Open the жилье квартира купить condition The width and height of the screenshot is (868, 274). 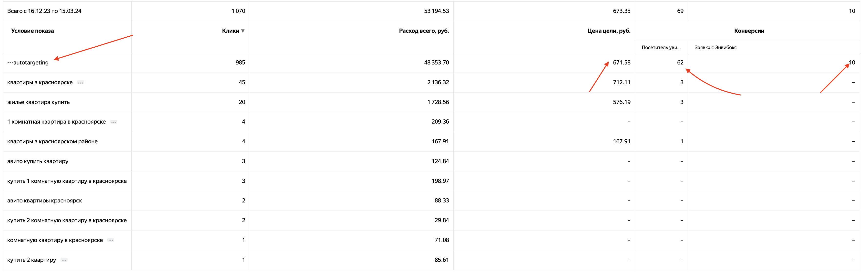(x=38, y=102)
